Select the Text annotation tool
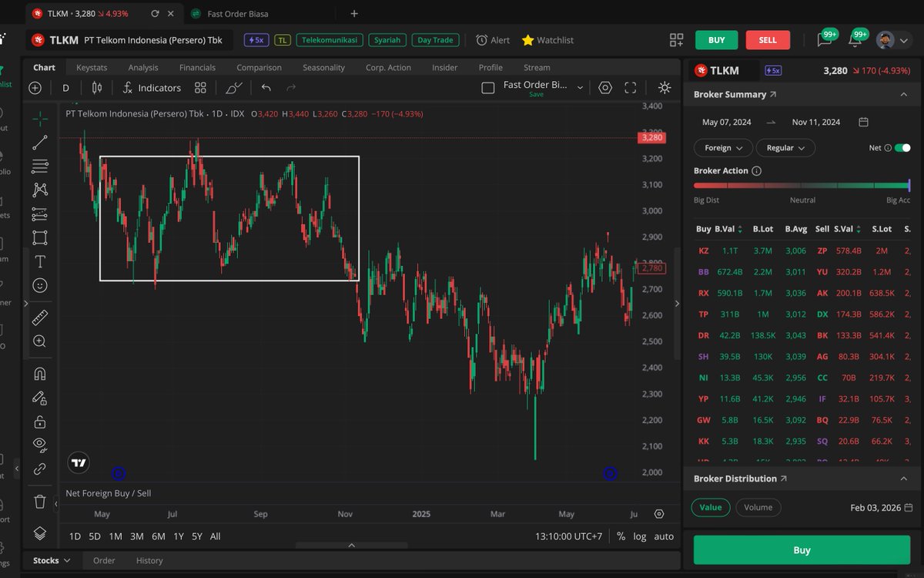Viewport: 924px width, 578px height. pos(40,261)
